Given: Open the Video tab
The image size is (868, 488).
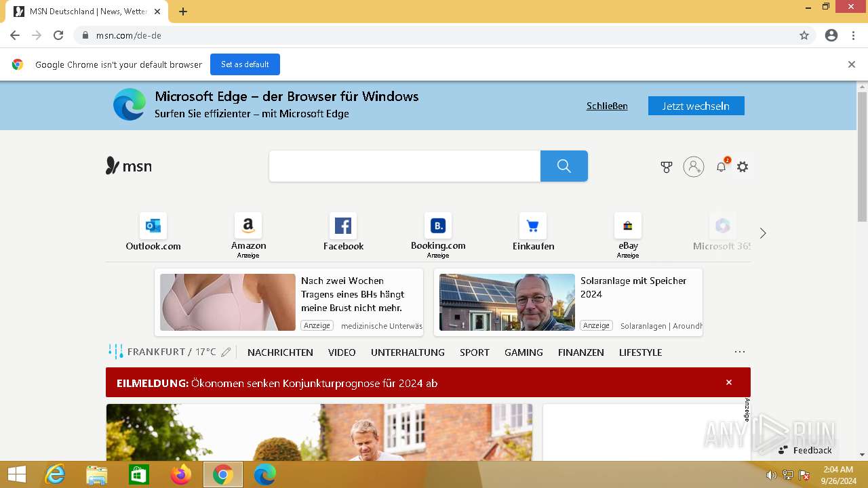Looking at the screenshot, I should (342, 352).
